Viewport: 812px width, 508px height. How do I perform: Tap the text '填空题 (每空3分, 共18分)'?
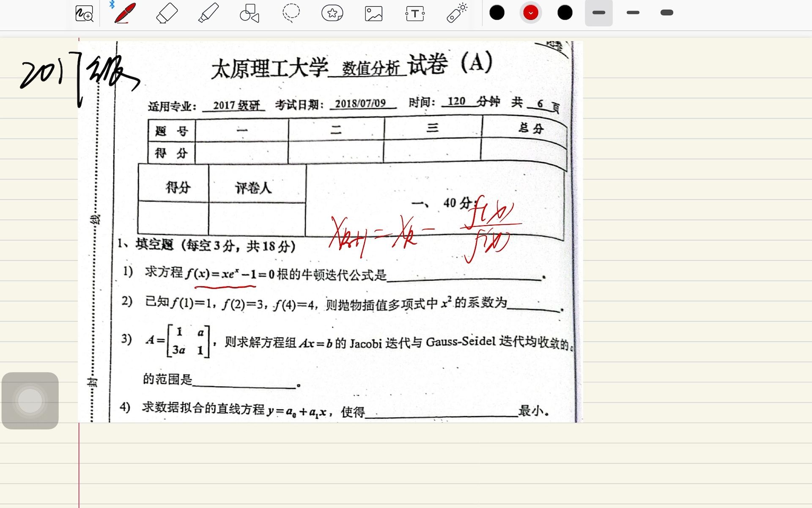(215, 245)
